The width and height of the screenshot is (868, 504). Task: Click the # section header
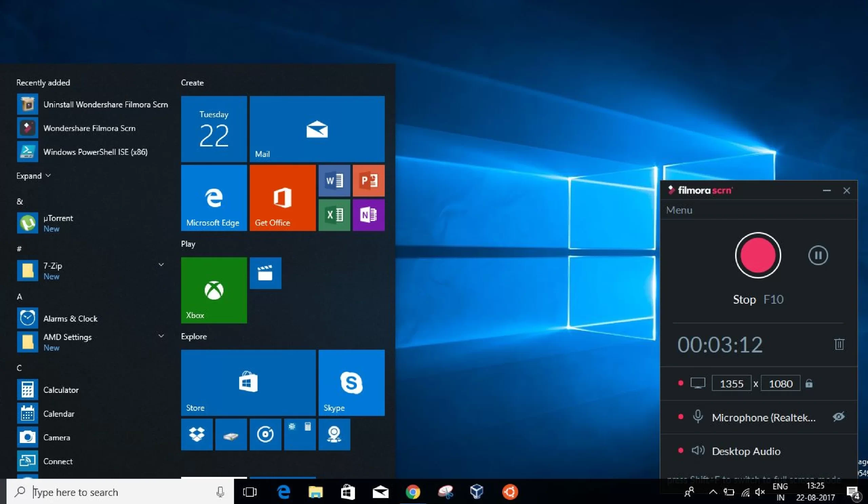pyautogui.click(x=19, y=249)
